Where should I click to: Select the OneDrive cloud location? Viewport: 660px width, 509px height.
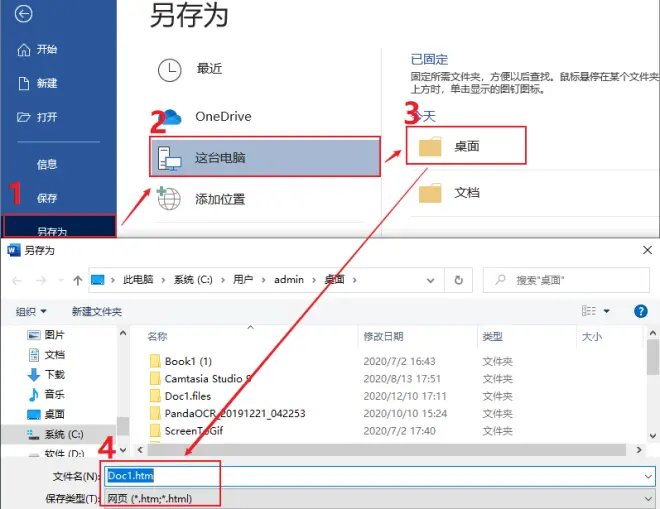coord(208,117)
